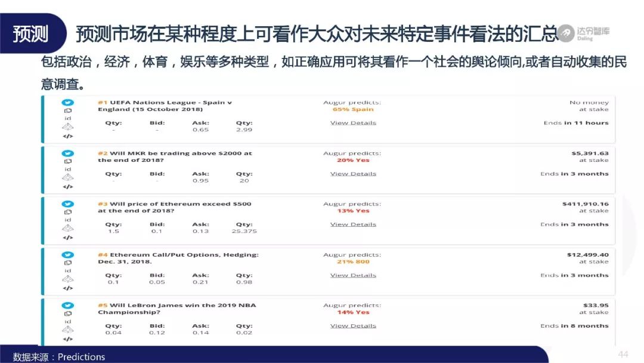Screen dimensions: 644x363
Task: Copy the LeBron James market link
Action: [68, 313]
